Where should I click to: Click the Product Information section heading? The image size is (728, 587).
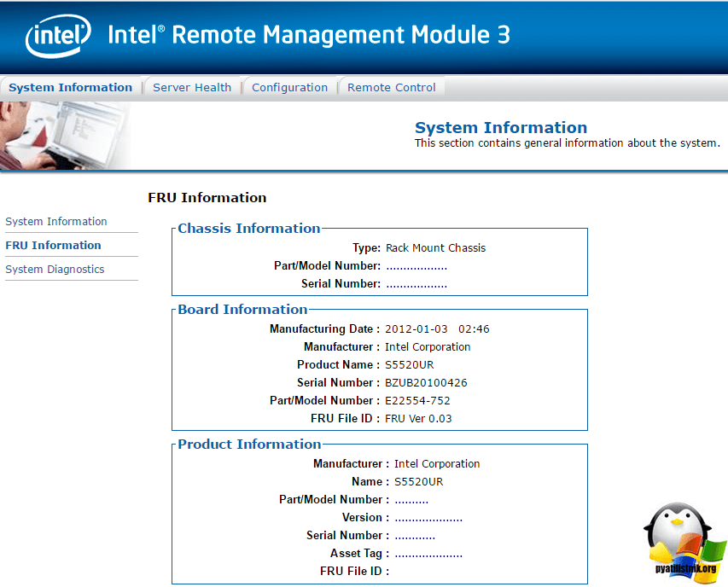[249, 444]
